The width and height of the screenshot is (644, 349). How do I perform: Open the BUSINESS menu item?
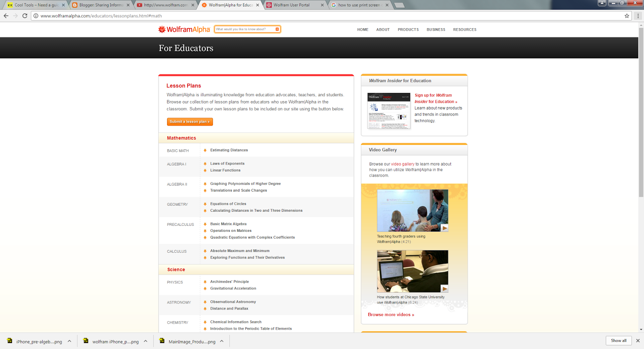(436, 30)
